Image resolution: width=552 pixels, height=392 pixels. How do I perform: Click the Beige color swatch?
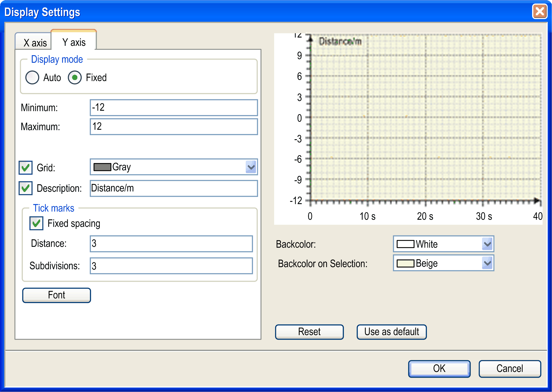click(405, 263)
